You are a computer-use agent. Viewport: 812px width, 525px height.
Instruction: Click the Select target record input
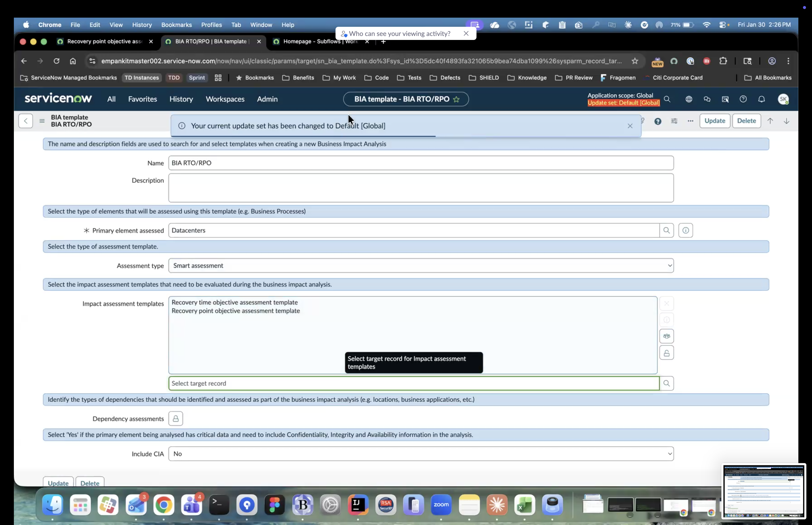414,384
